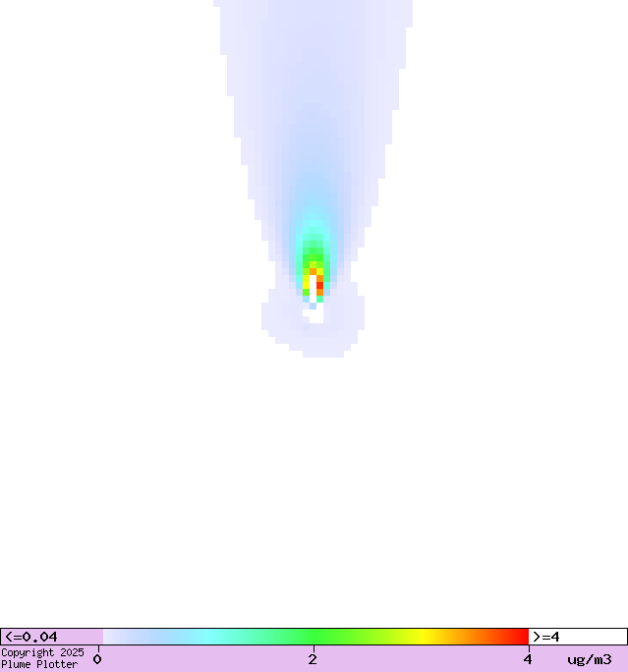628x672 pixels.
Task: Click the 'Plume Plotter' text
Action: click(x=39, y=665)
